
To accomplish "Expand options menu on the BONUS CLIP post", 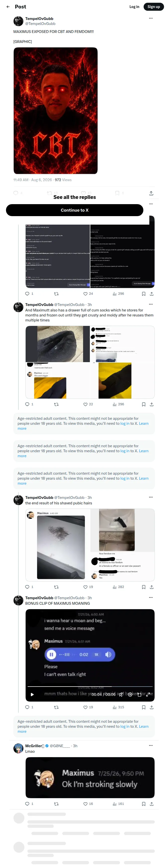I will click(151, 597).
